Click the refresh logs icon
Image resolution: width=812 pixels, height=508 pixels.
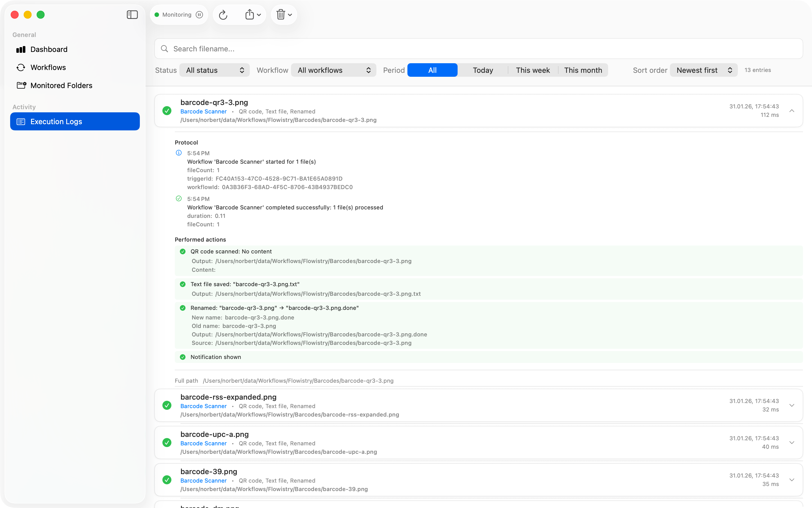point(223,15)
